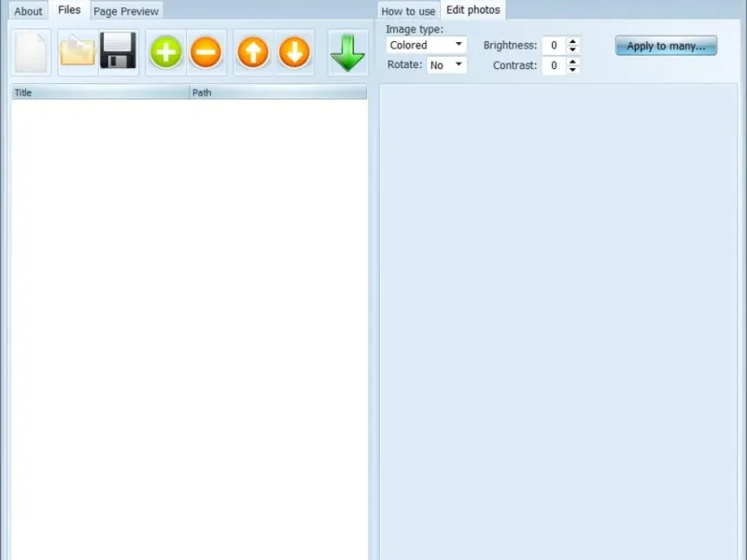
Task: Increase Contrast with the up stepper arrow
Action: coord(572,62)
